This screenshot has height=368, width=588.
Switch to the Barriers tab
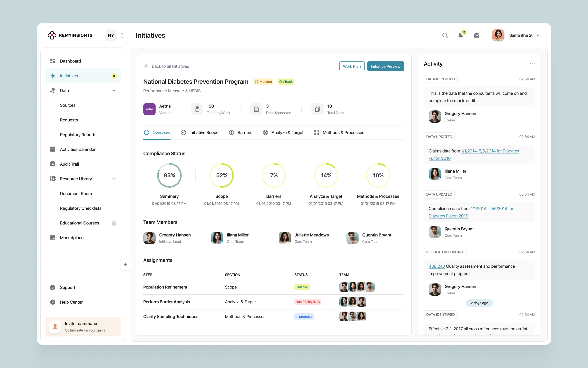coord(241,133)
